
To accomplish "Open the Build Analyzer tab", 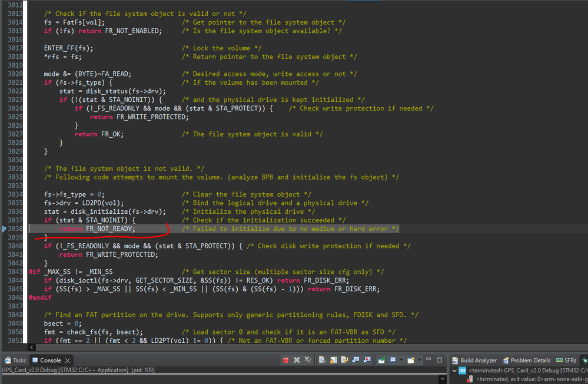I will pyautogui.click(x=474, y=360).
